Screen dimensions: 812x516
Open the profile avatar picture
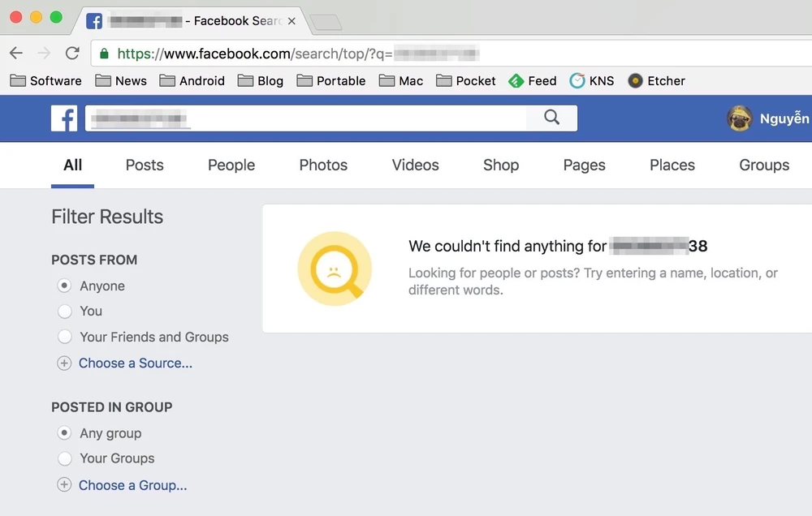[x=739, y=118]
